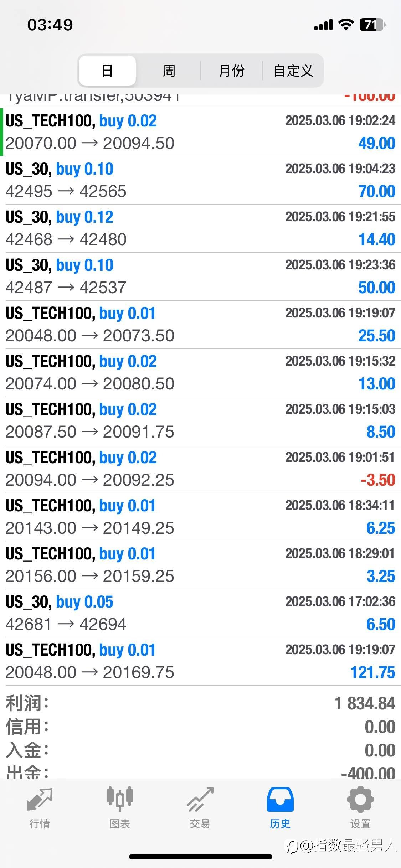Tap the 利润 profit summary row

pyautogui.click(x=200, y=703)
